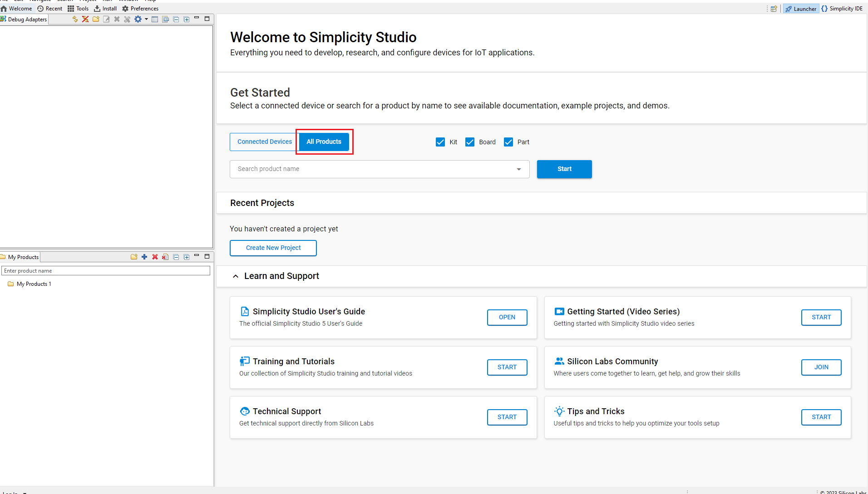The height and width of the screenshot is (494, 868).
Task: Click the stacked windows icon in Debug Adapters
Action: point(166,19)
